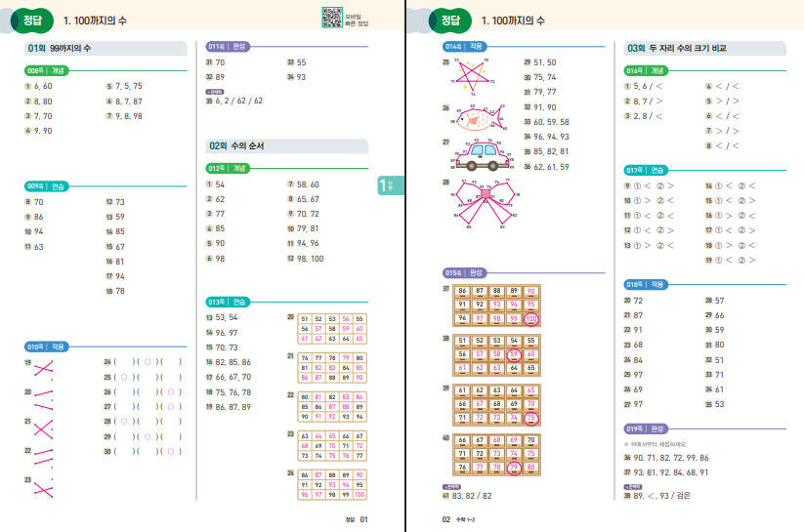Click answer text '86, 87, 89'
This screenshot has height=532, width=804.
(233, 407)
